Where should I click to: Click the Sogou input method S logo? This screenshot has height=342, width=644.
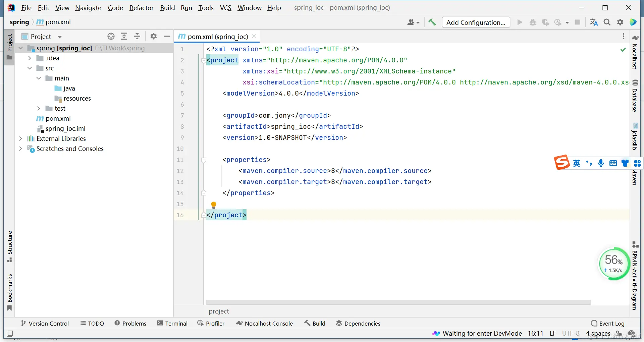562,163
